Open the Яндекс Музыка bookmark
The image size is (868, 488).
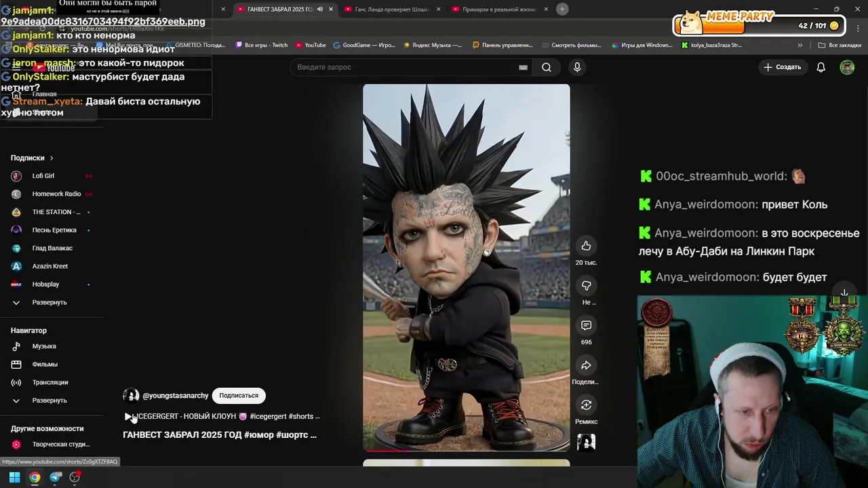point(433,45)
